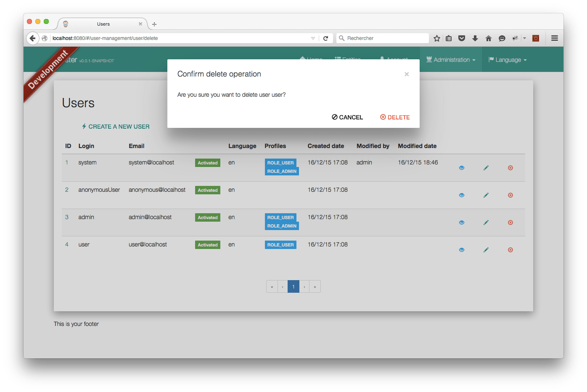
Task: Switch to the Users browser tab
Action: (x=103, y=24)
